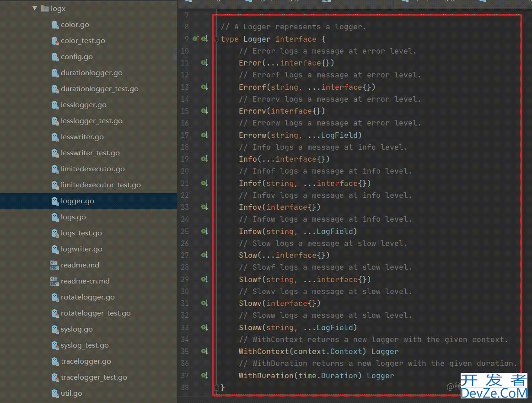Open limitedexecutor_test.go file
The image size is (532, 403).
101,185
